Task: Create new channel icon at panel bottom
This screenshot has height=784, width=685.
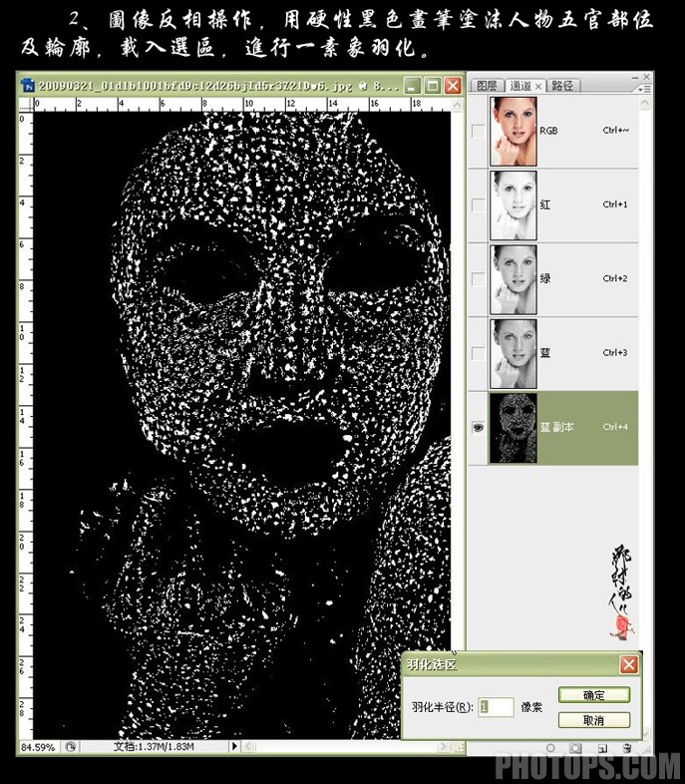Action: click(602, 748)
